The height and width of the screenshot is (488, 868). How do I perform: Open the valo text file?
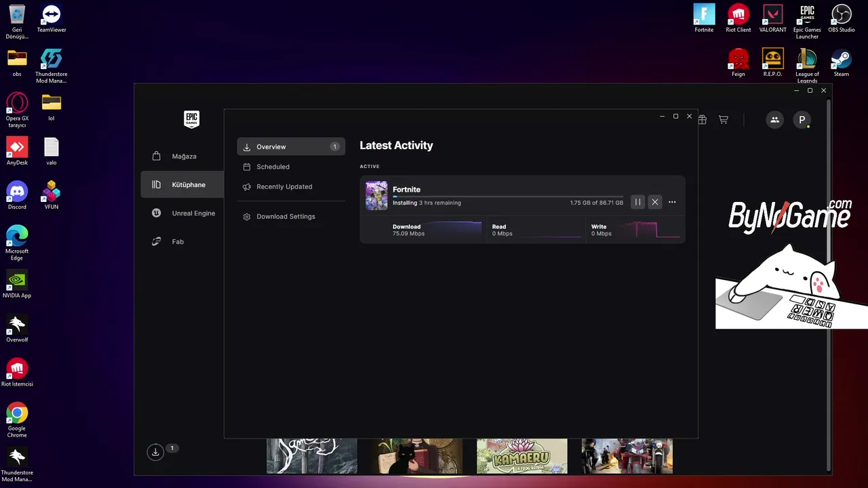pos(52,152)
